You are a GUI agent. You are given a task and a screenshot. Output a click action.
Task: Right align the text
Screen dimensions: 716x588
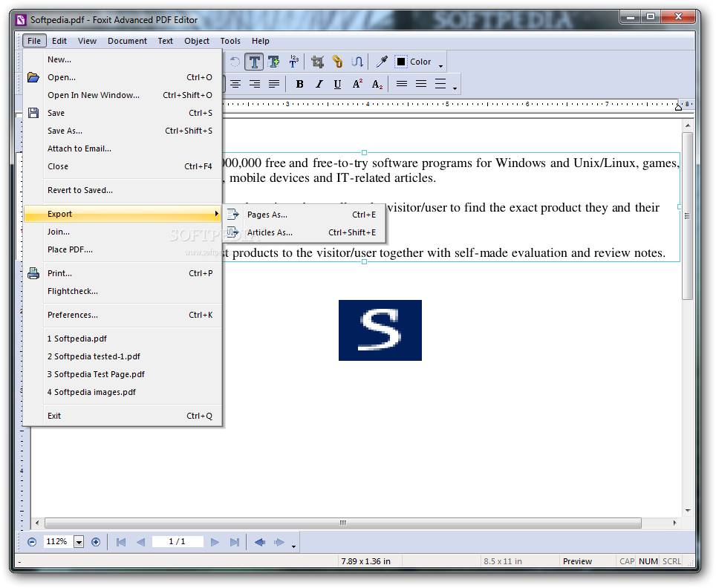pyautogui.click(x=255, y=84)
